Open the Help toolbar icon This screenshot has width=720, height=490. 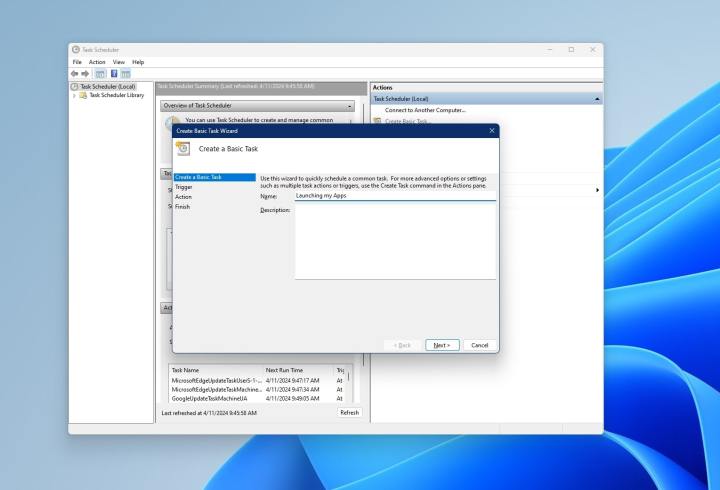point(114,73)
